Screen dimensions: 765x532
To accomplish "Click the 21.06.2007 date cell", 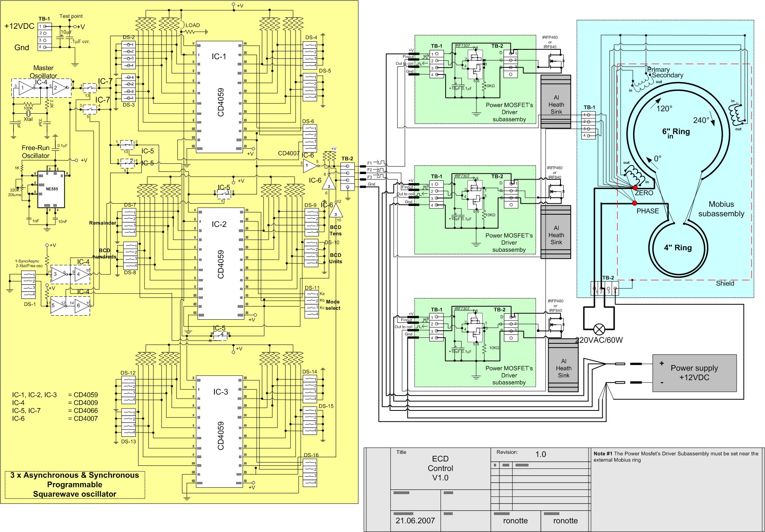I will pyautogui.click(x=415, y=521).
